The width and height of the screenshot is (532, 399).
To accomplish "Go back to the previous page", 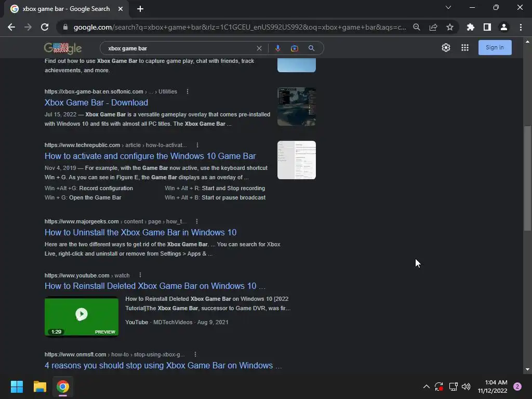I will click(11, 27).
